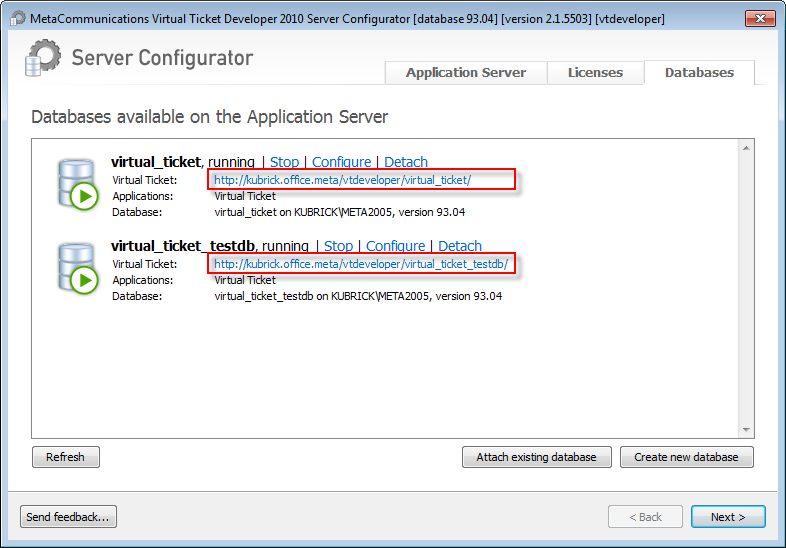786x548 pixels.
Task: Click Applications value 'Virtual Ticket' under virtual_ticket
Action: point(245,196)
